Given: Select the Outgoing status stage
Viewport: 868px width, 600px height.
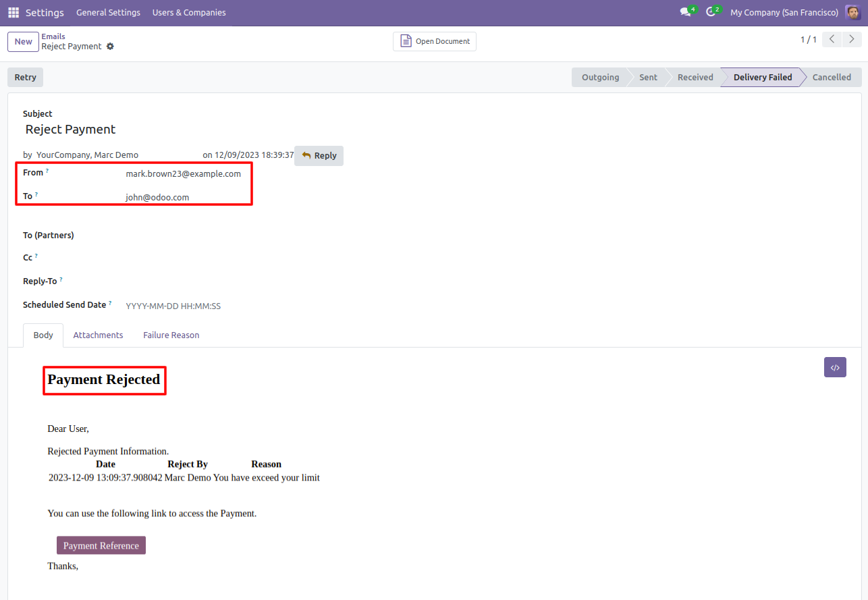Looking at the screenshot, I should click(x=600, y=78).
